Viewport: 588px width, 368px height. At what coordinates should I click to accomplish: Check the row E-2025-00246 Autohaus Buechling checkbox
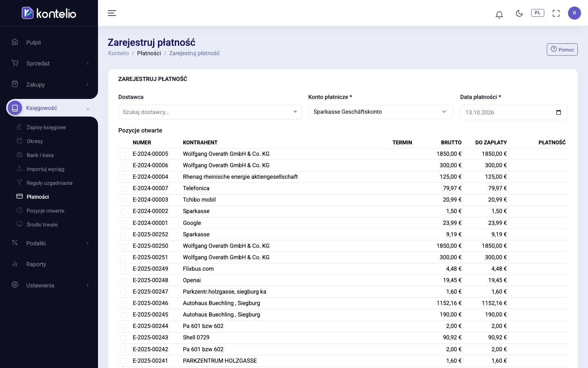[123, 303]
